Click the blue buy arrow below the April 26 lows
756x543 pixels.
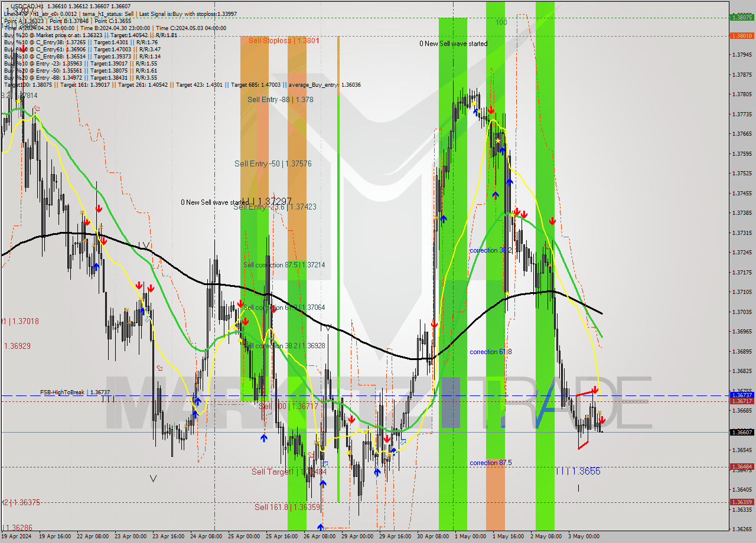322,483
